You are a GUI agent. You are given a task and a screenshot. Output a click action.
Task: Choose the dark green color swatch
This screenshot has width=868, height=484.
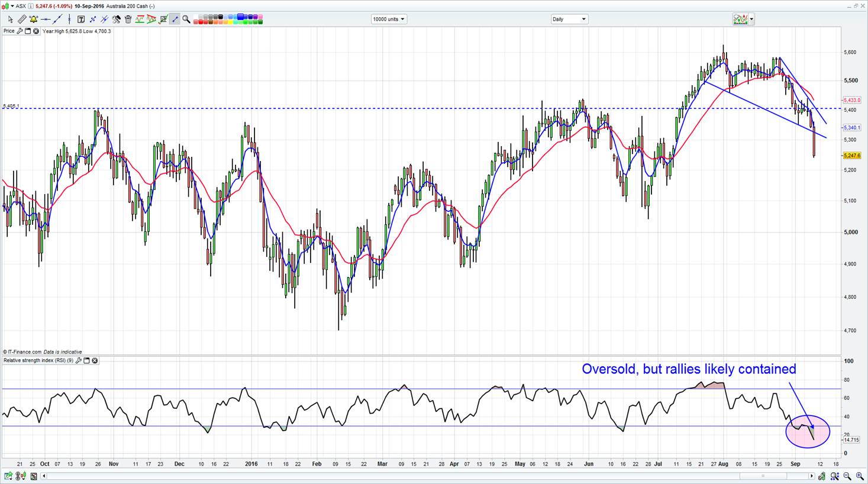(x=260, y=22)
